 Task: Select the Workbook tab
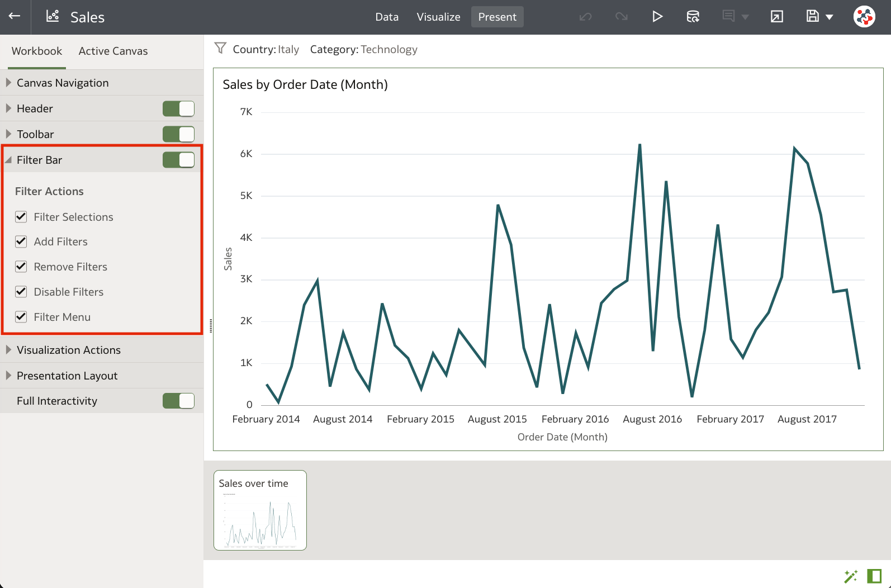37,51
